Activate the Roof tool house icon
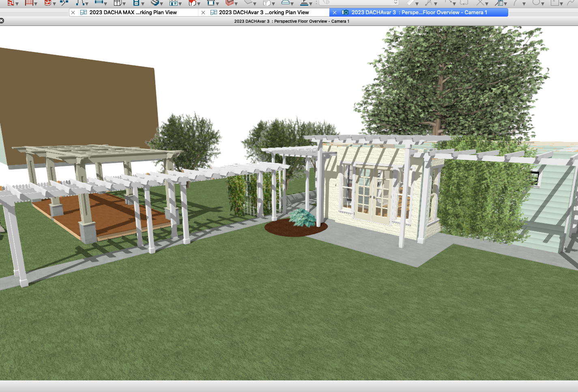Screen dimensions: 578x392 click(x=192, y=2)
